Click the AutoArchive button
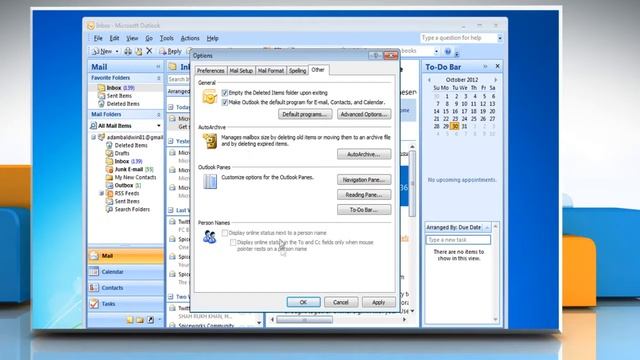This screenshot has height=360, width=640. tap(364, 154)
